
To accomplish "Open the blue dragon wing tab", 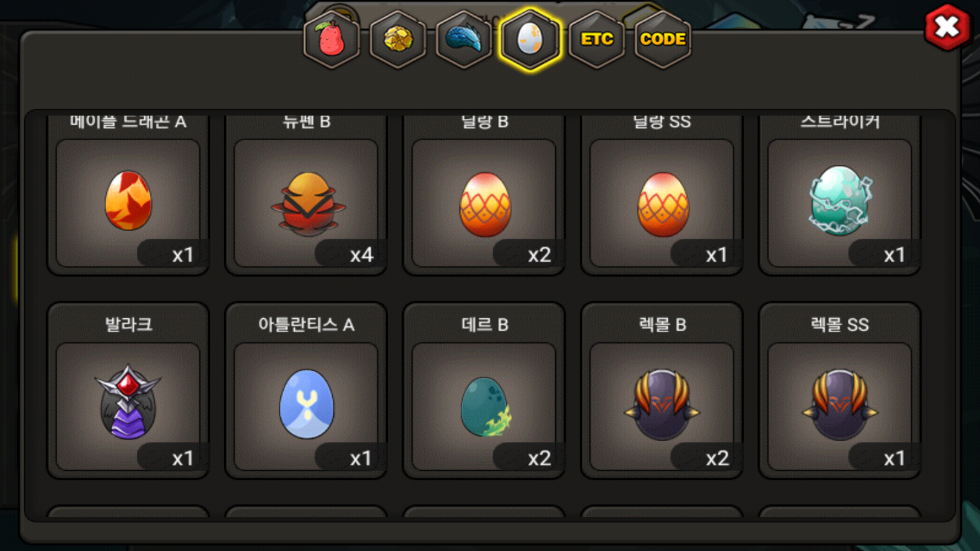I will click(464, 39).
